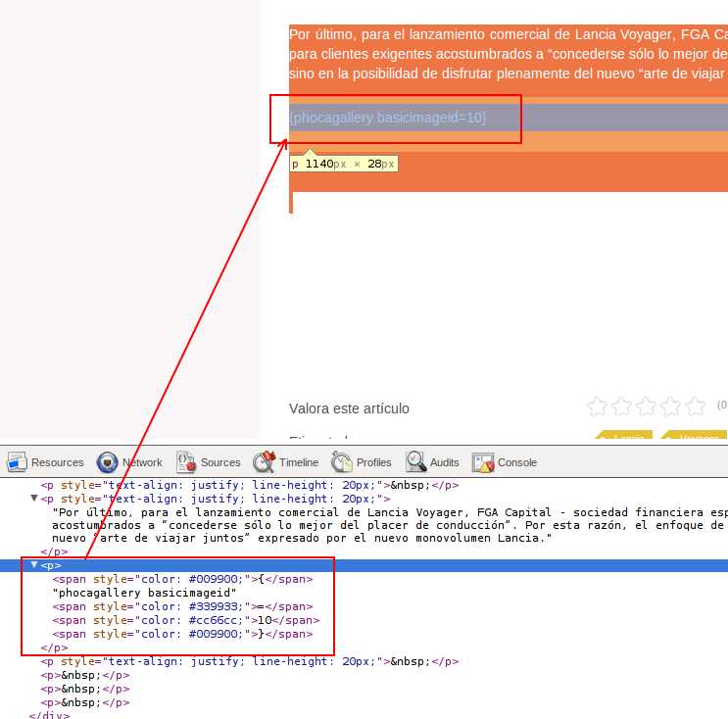728x719 pixels.
Task: Select the "phocagallery basicimageid" text node
Action: pos(144,593)
